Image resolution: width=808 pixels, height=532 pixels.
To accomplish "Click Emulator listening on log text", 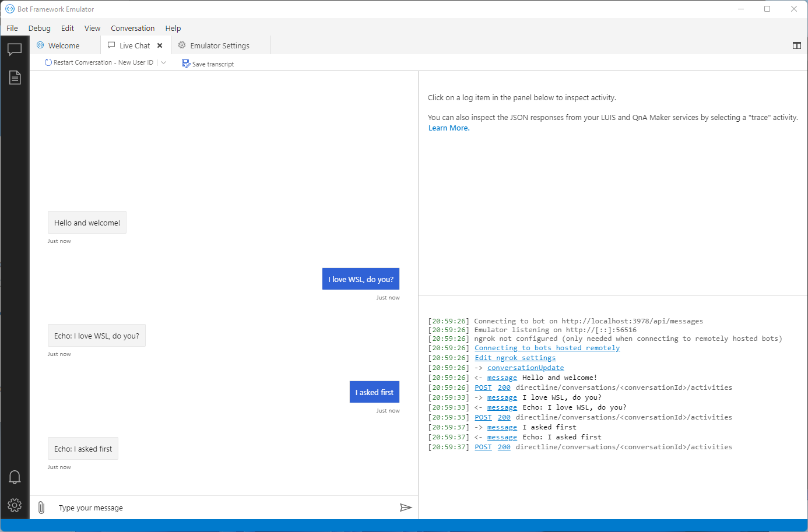I will pyautogui.click(x=555, y=330).
